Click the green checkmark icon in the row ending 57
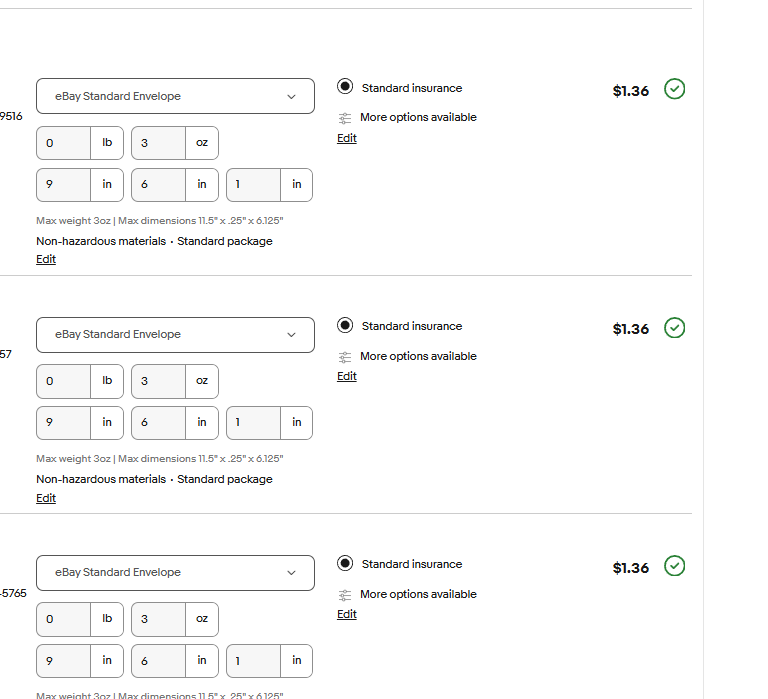This screenshot has width=768, height=699. point(674,328)
